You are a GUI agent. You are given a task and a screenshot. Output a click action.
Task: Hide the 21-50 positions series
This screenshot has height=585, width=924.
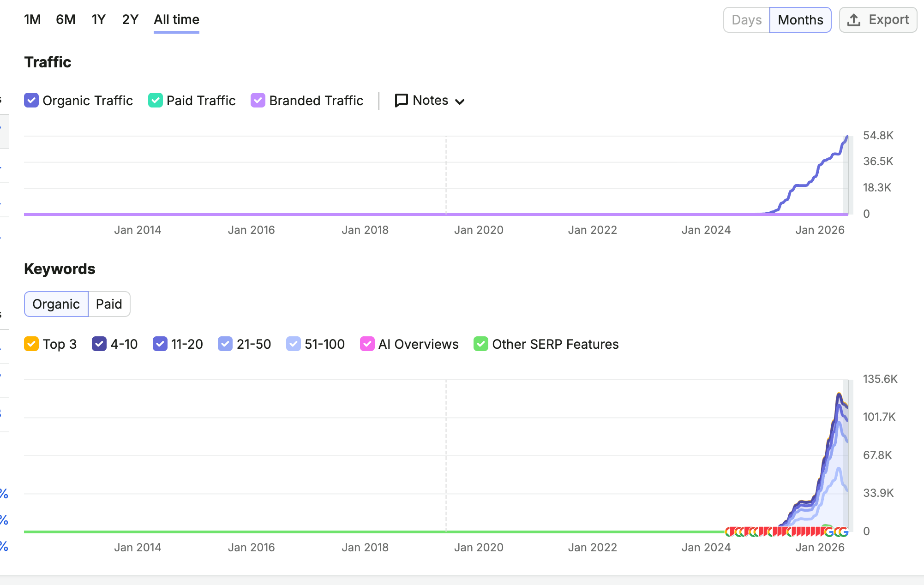point(225,344)
